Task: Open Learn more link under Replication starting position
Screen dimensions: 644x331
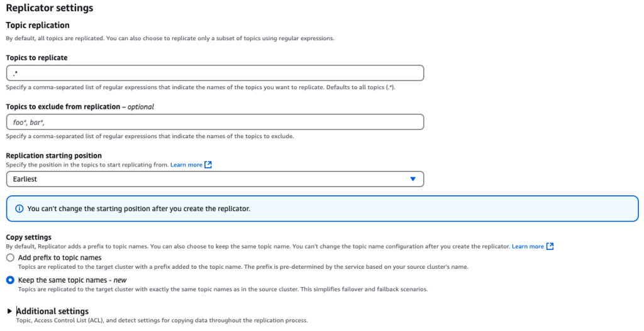Action: 186,165
